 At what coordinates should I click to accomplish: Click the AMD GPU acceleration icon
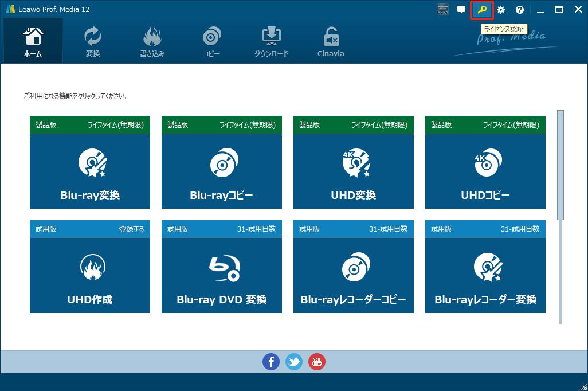tap(442, 9)
